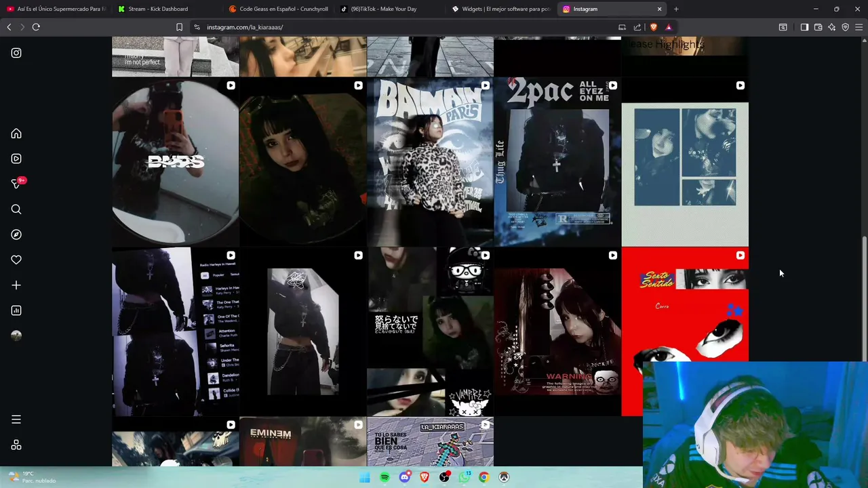
Task: Open the weather widget showing 19°C
Action: (34, 477)
